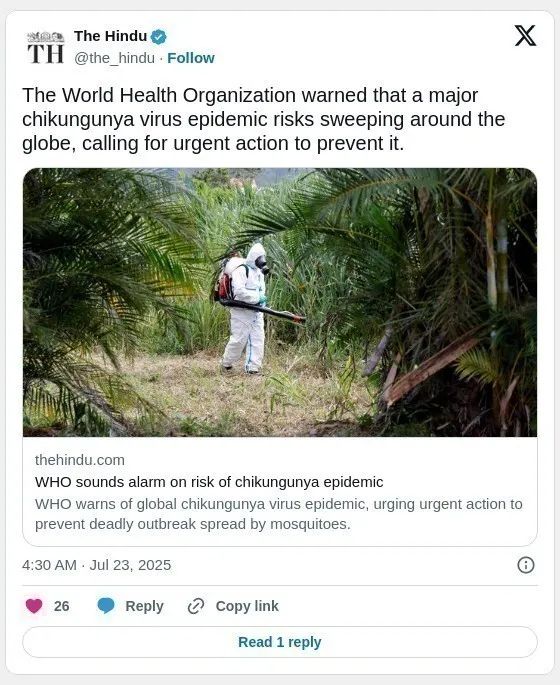Click the tweet body text about chikungunya

coord(263,119)
